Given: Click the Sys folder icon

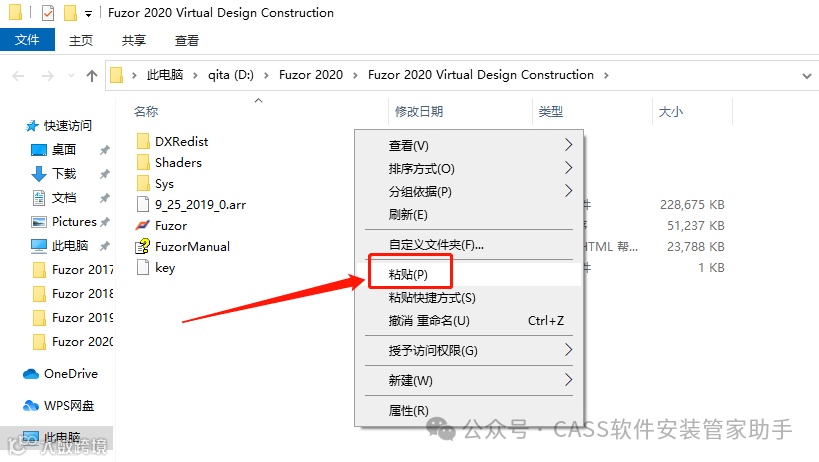Looking at the screenshot, I should click(143, 184).
